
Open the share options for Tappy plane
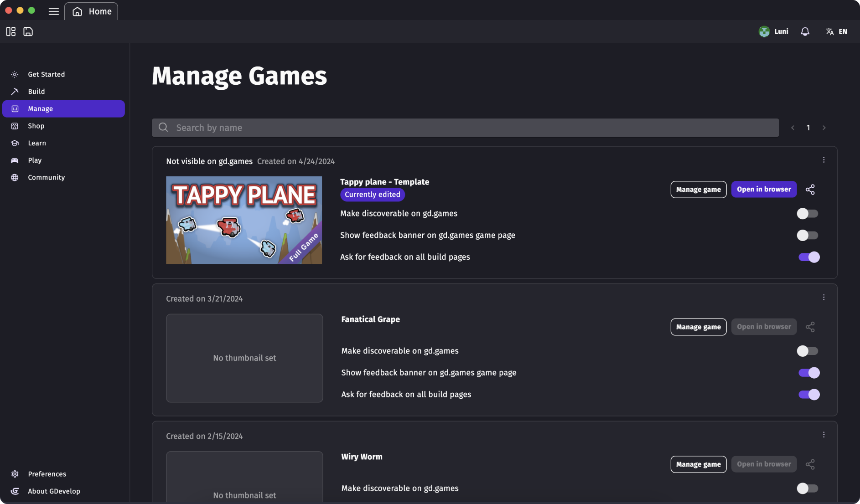[810, 189]
